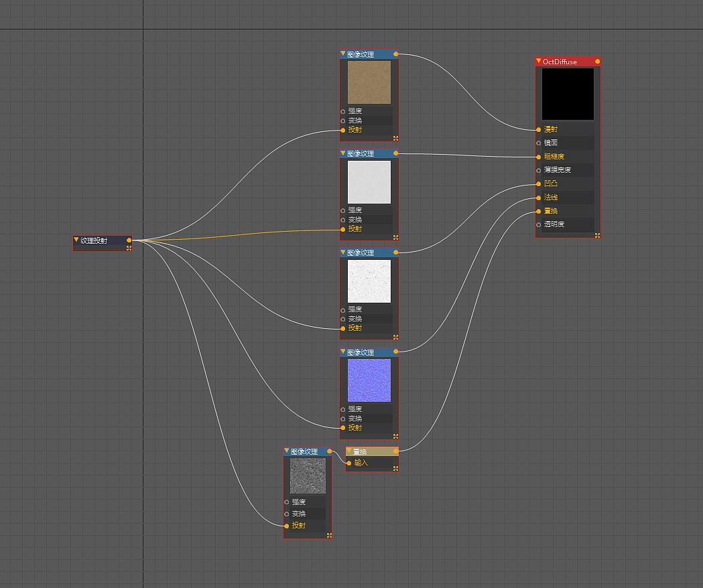Select the dark noise displacement texture thumbnail
The image size is (703, 588).
click(x=308, y=475)
